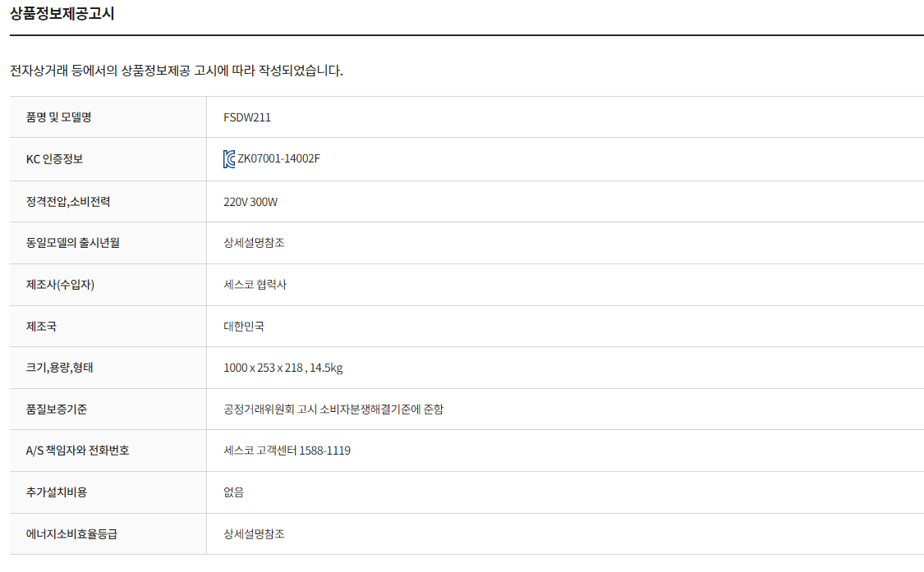Click 상세설명참조 in the 동일모델의 출시년월 row

pyautogui.click(x=255, y=243)
